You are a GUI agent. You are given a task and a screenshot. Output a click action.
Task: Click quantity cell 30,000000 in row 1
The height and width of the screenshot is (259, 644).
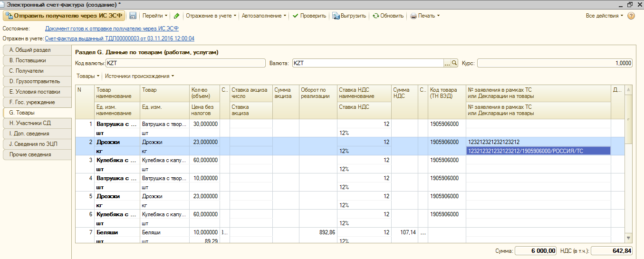204,124
